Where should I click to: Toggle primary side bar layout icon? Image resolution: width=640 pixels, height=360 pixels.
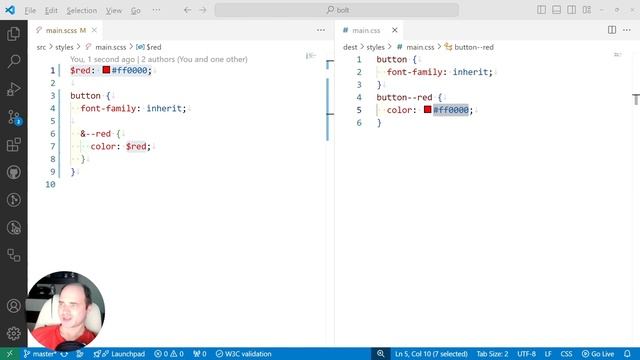pyautogui.click(x=541, y=10)
